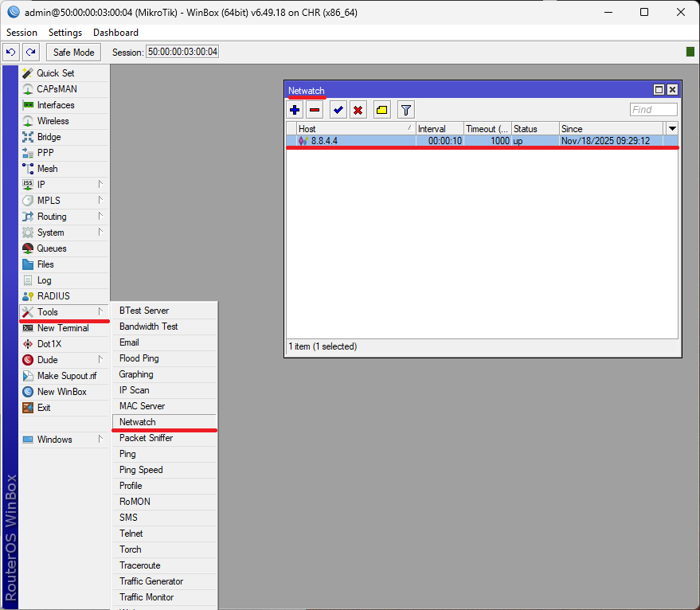Image resolution: width=700 pixels, height=610 pixels.
Task: Sort by the Host column header
Action: pos(350,128)
